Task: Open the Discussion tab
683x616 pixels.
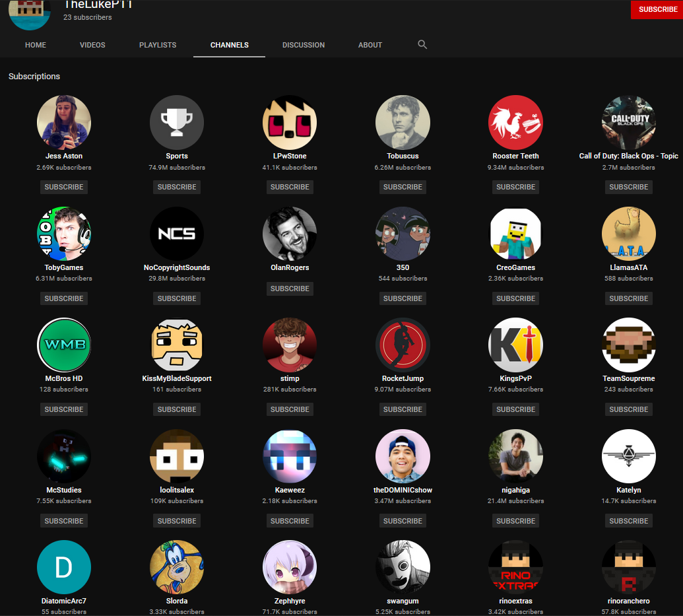Action: coord(304,45)
